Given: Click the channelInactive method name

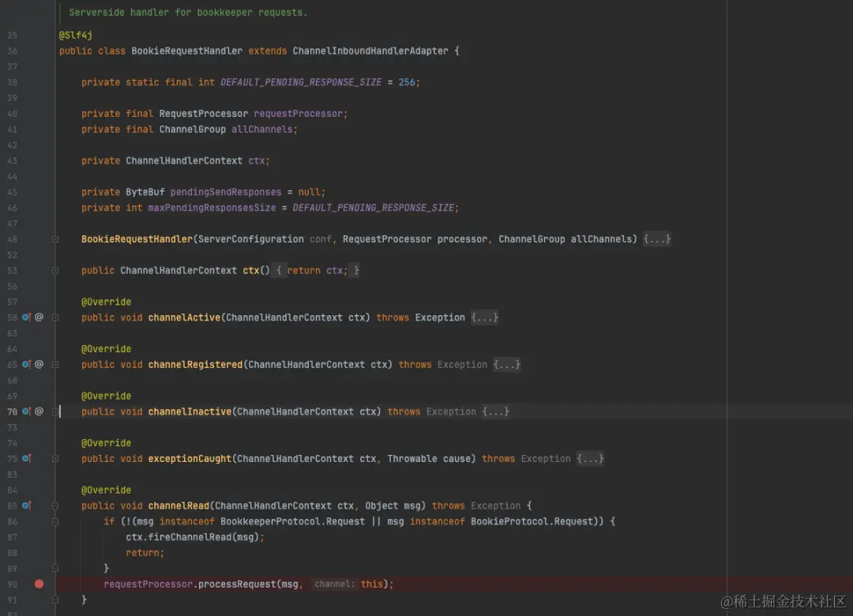Looking at the screenshot, I should (190, 411).
